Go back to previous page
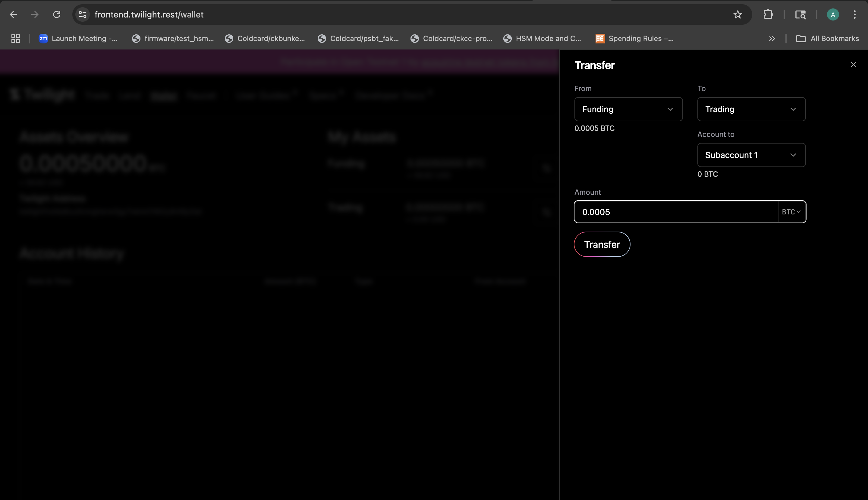Image resolution: width=868 pixels, height=500 pixels. pos(13,14)
